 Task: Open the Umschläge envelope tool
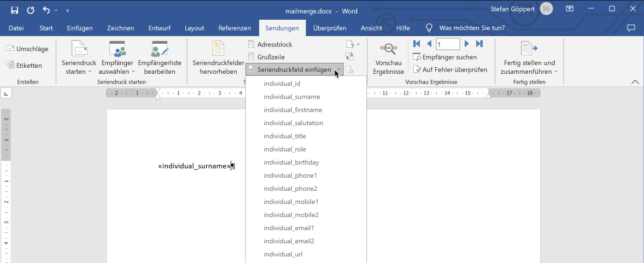tap(27, 49)
